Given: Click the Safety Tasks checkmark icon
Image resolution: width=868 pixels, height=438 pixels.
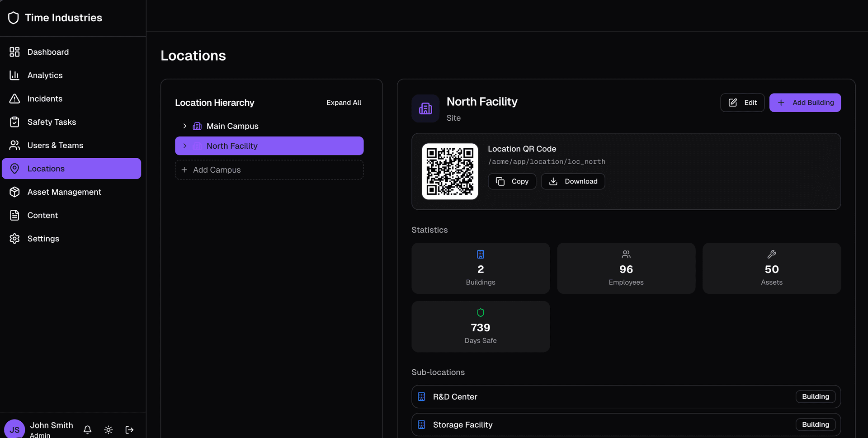Looking at the screenshot, I should pos(14,122).
